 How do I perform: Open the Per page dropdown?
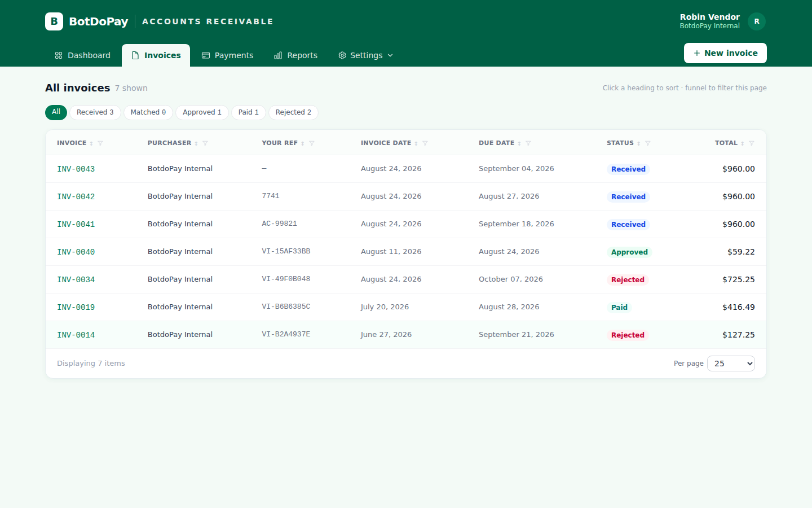pos(731,364)
